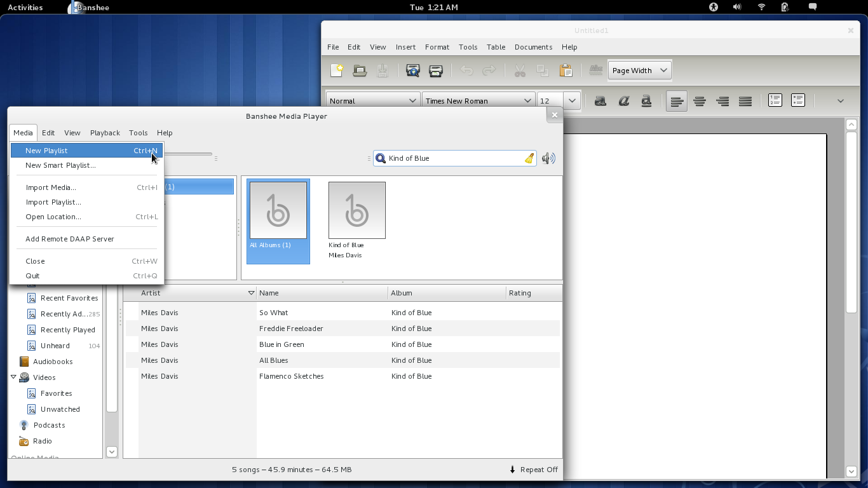The height and width of the screenshot is (488, 868).
Task: Click the Audiobooks book icon
Action: pyautogui.click(x=24, y=362)
